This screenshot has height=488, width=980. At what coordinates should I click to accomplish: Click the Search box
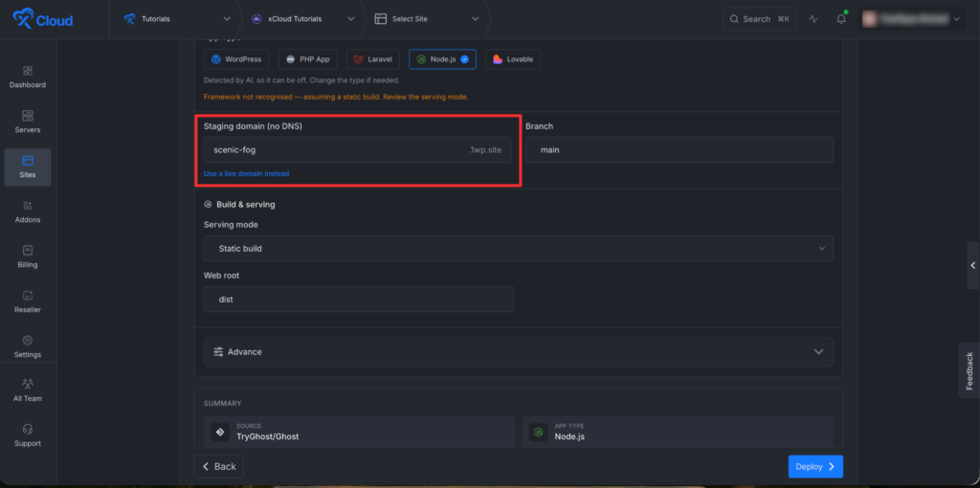pyautogui.click(x=759, y=19)
